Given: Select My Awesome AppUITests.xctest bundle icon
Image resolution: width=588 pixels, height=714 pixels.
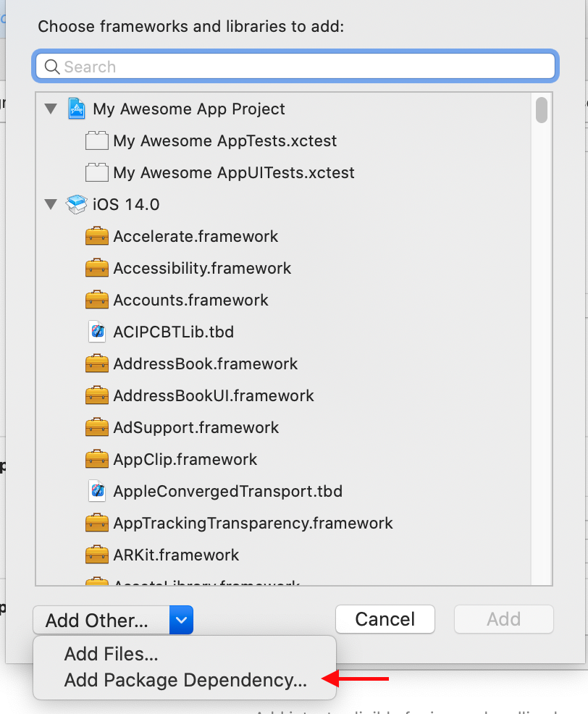Looking at the screenshot, I should click(96, 172).
